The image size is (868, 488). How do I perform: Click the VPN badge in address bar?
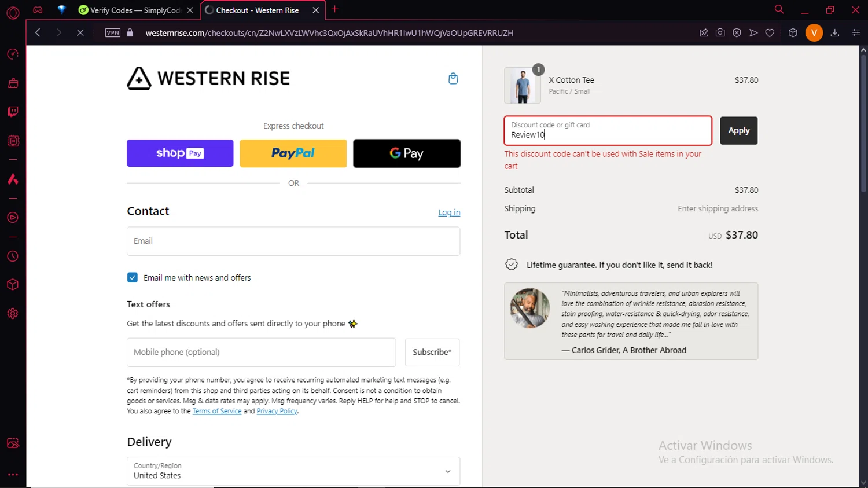coord(113,33)
